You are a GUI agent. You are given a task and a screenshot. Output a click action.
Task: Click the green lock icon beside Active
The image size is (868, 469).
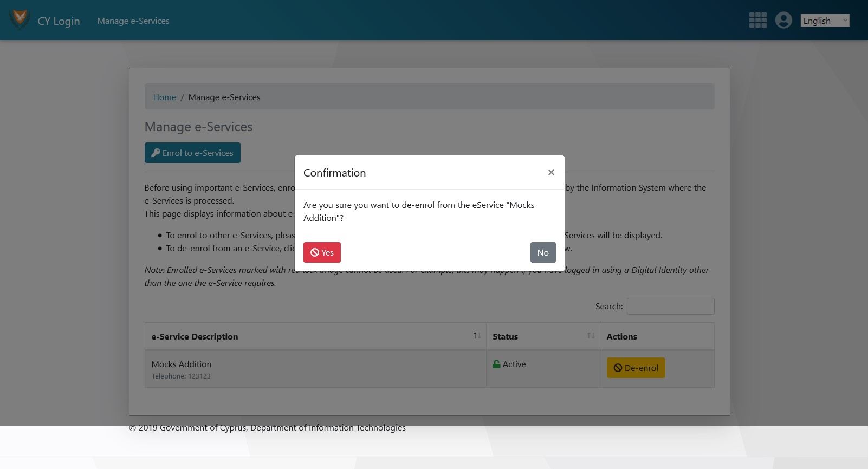tap(496, 364)
